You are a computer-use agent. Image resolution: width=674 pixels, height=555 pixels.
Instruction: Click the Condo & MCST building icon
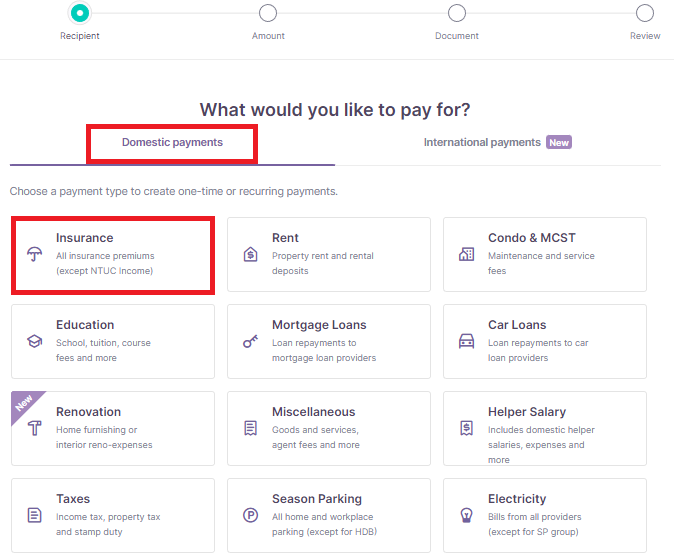466,255
